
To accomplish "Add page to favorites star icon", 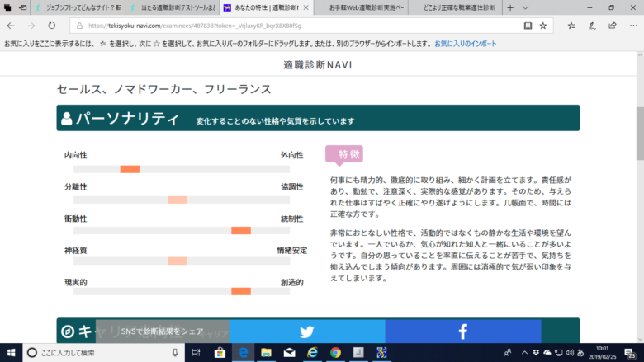I will click(543, 26).
